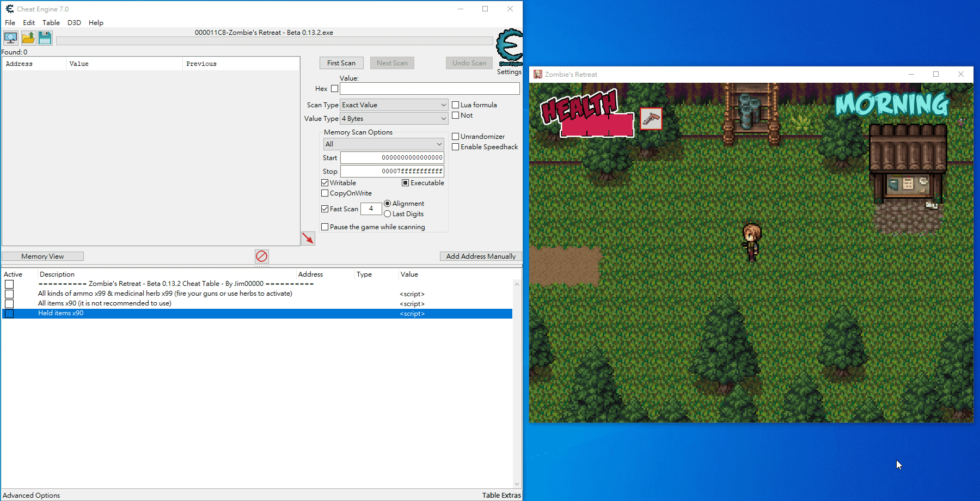Click the Start address field
Viewport: 980px width, 501px height.
[392, 158]
